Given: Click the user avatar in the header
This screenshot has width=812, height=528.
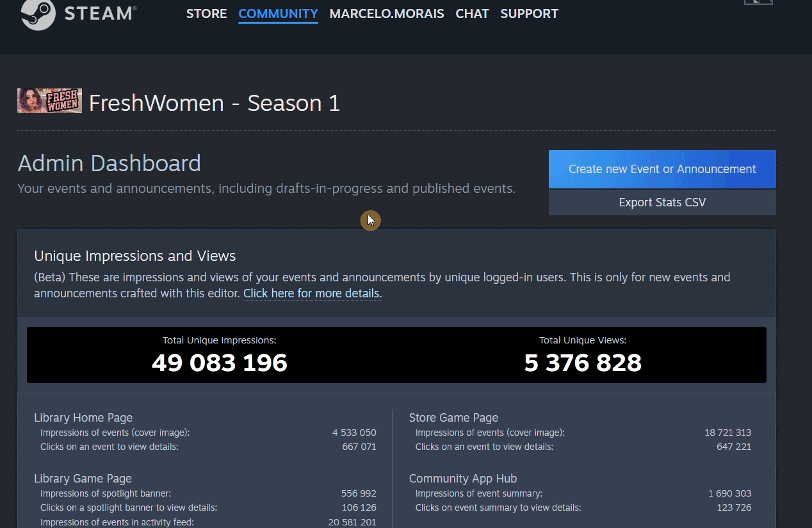Looking at the screenshot, I should [x=758, y=3].
